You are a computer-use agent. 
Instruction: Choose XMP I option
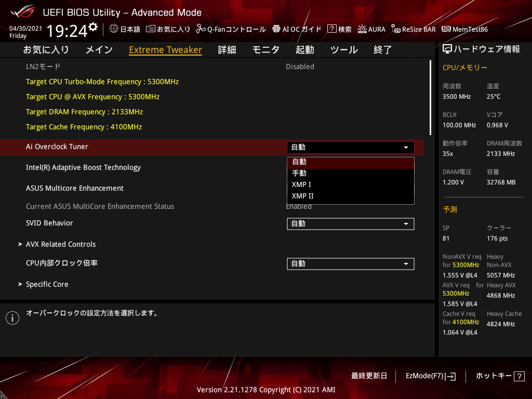pos(351,184)
